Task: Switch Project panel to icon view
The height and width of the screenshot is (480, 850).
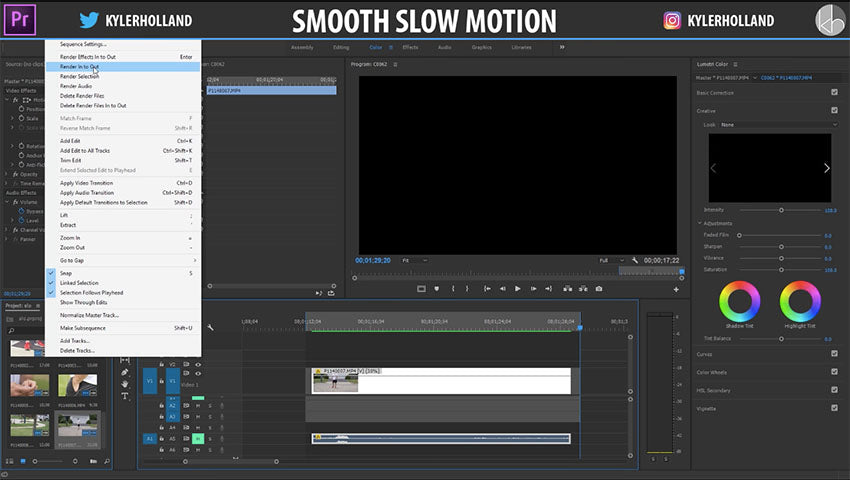Action: click(23, 461)
